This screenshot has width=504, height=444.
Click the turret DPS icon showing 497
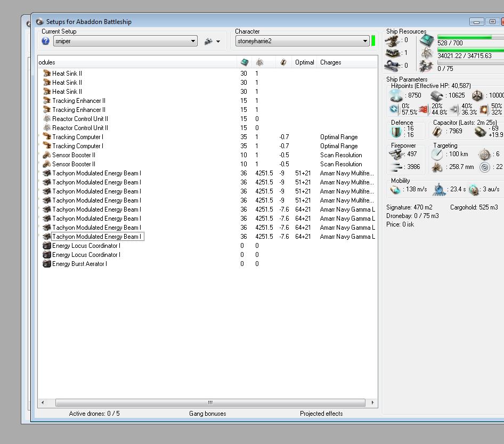(x=396, y=155)
